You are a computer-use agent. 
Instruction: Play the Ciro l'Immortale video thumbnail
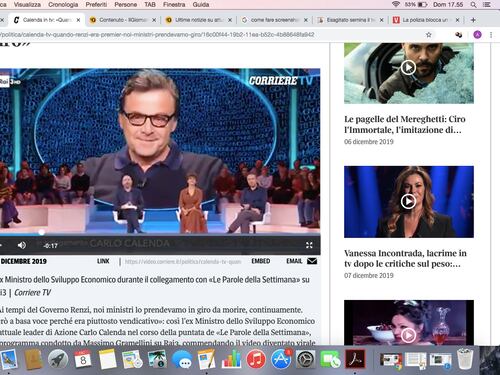click(408, 68)
